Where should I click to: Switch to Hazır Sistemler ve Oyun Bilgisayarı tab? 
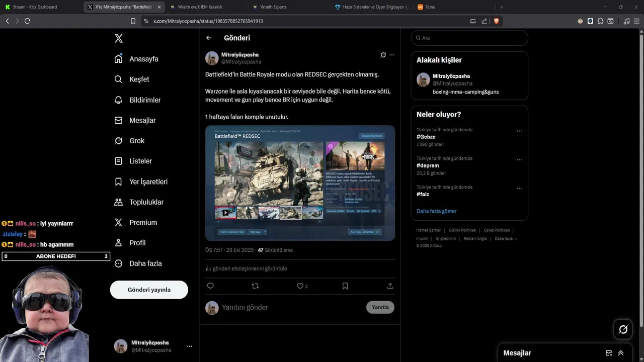click(x=372, y=7)
